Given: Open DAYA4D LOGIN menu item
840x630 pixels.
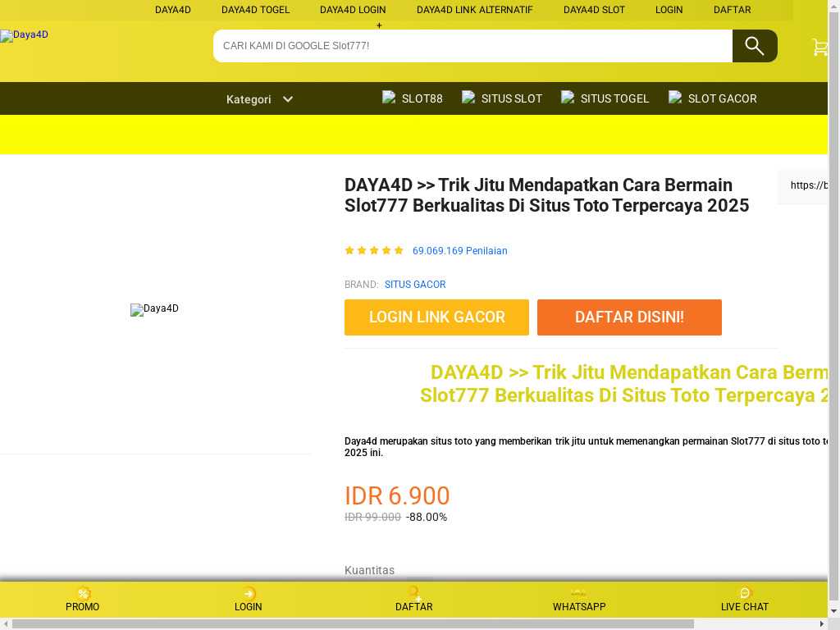Looking at the screenshot, I should (x=353, y=10).
